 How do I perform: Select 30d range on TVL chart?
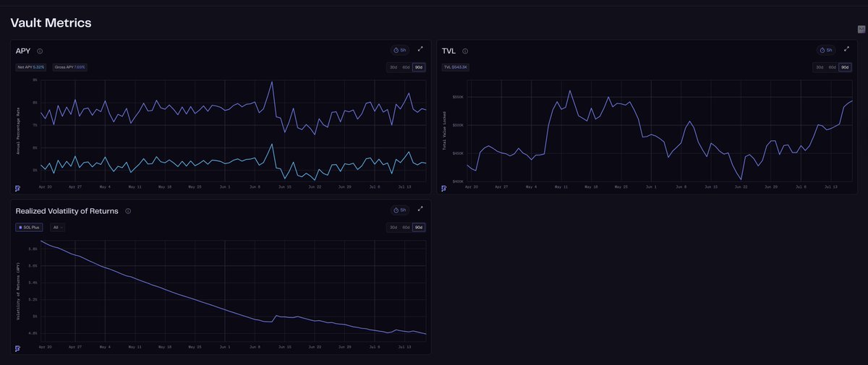click(x=820, y=67)
